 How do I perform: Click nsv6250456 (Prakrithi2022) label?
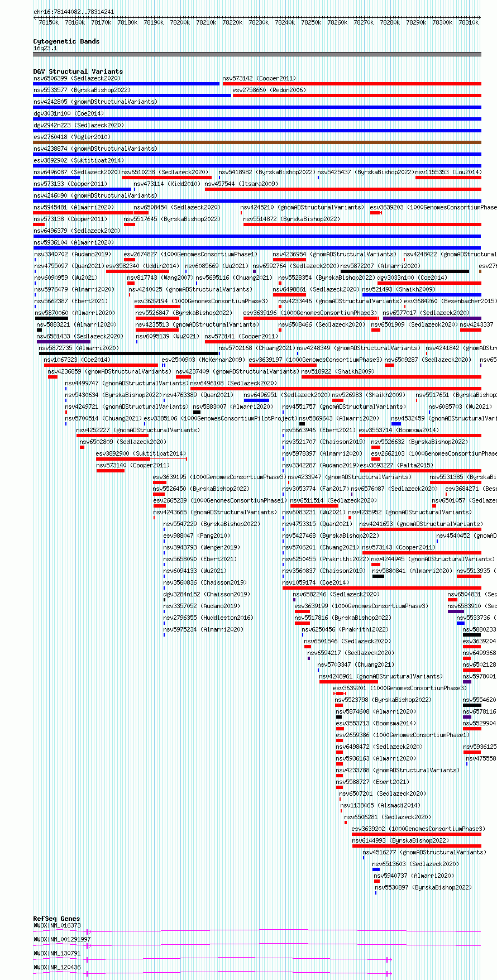345,629
